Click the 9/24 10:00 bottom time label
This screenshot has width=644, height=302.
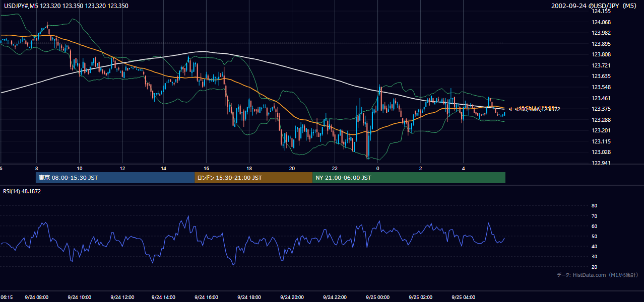point(80,297)
